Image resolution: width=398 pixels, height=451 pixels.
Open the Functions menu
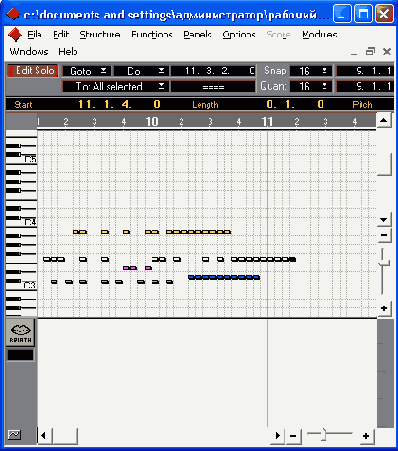(152, 35)
